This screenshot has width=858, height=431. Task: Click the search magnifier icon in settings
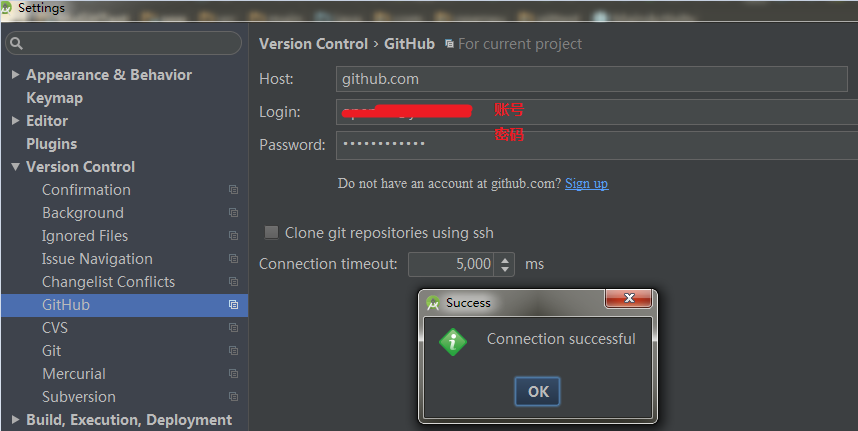coord(17,44)
